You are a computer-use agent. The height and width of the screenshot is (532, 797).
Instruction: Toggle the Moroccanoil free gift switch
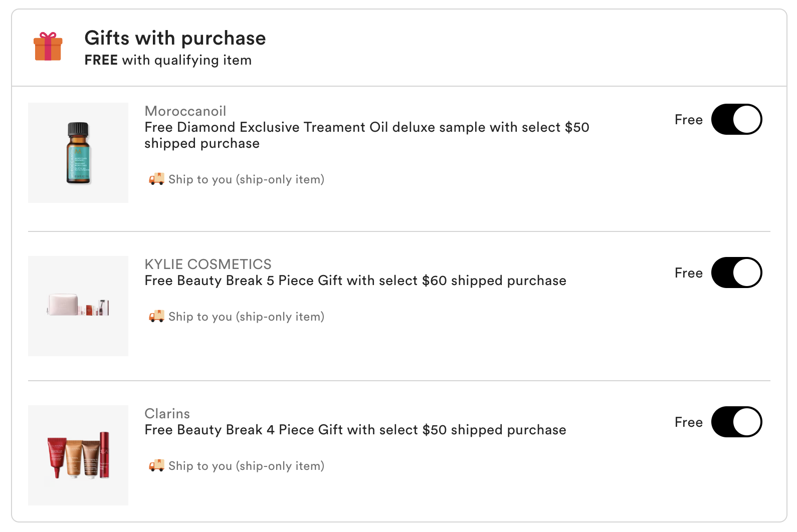tap(736, 120)
